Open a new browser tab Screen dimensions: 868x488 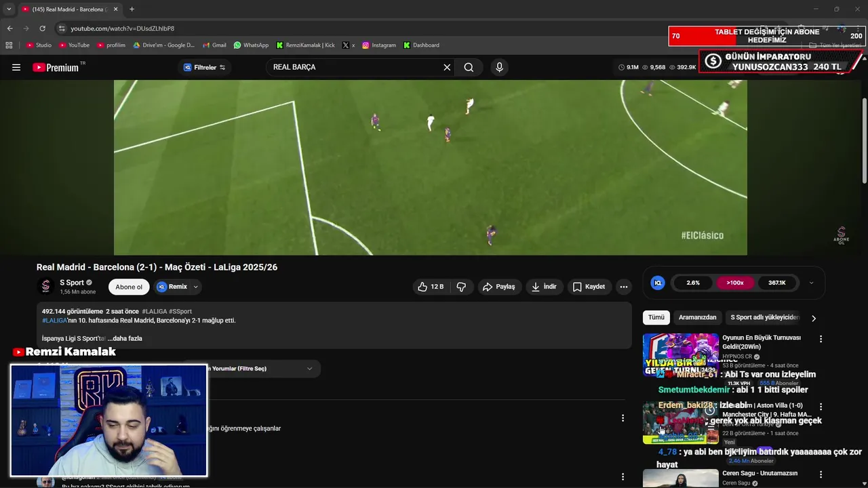tap(132, 9)
